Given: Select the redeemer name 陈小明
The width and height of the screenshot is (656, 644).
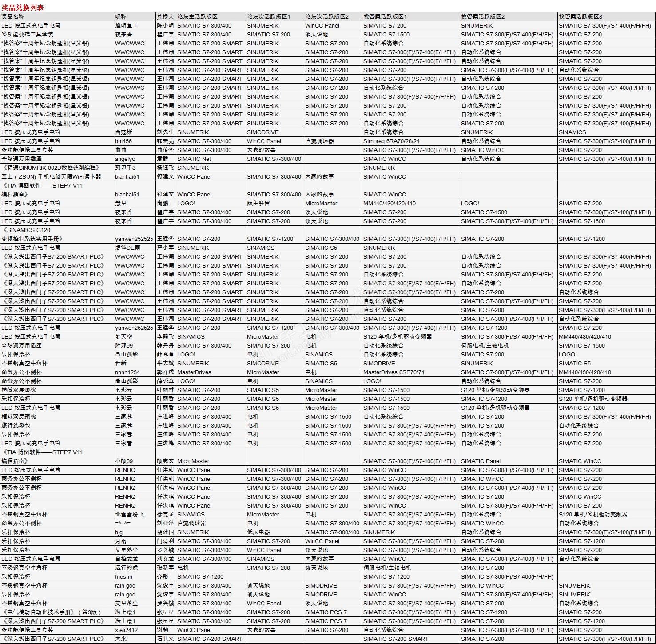Looking at the screenshot, I should [x=165, y=25].
